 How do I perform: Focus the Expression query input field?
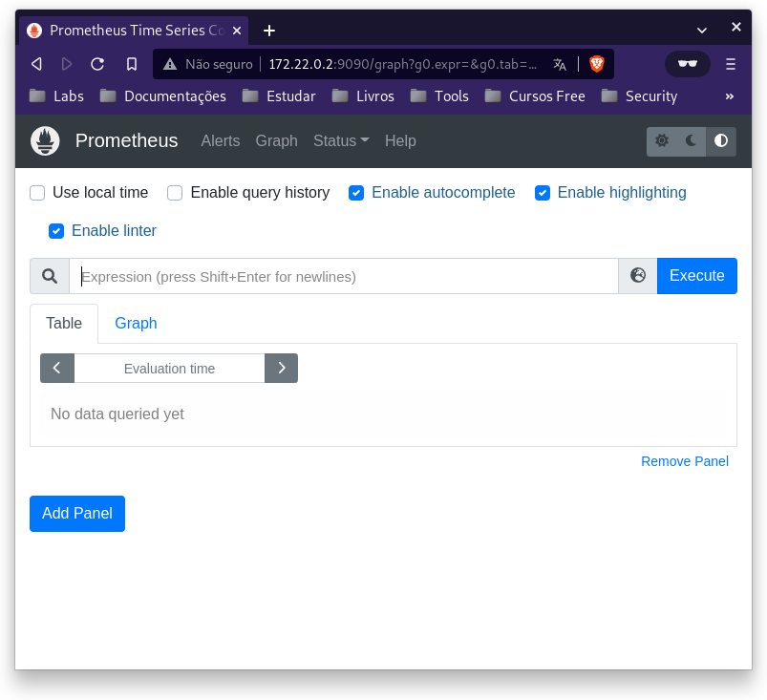click(x=344, y=277)
